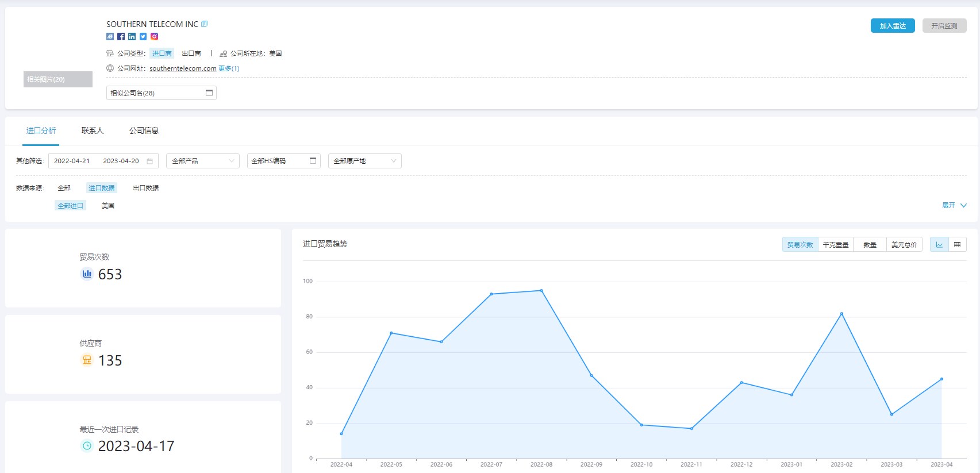Click the start date 2022-04-21 field

(x=72, y=161)
